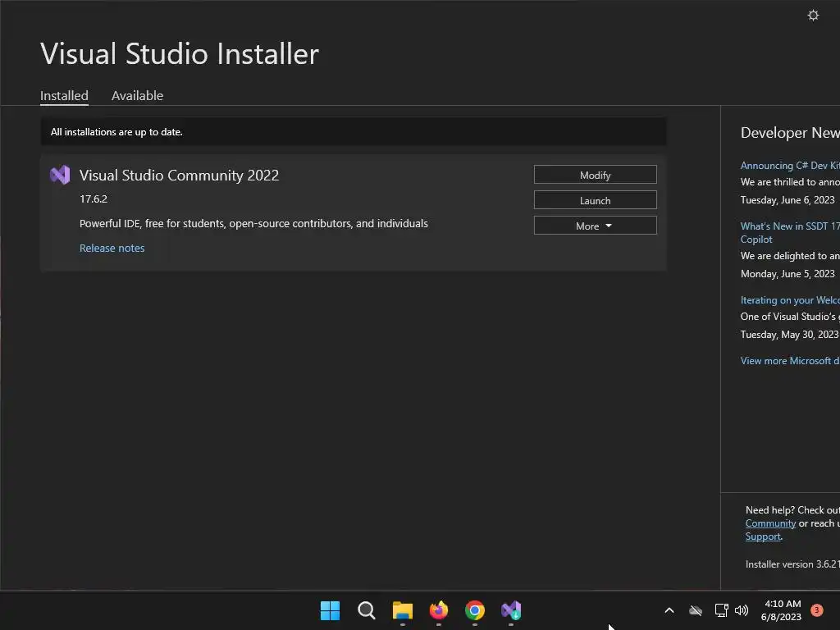Launch Visual Studio Community 2022
Screen dimensions: 840x630
(596, 200)
